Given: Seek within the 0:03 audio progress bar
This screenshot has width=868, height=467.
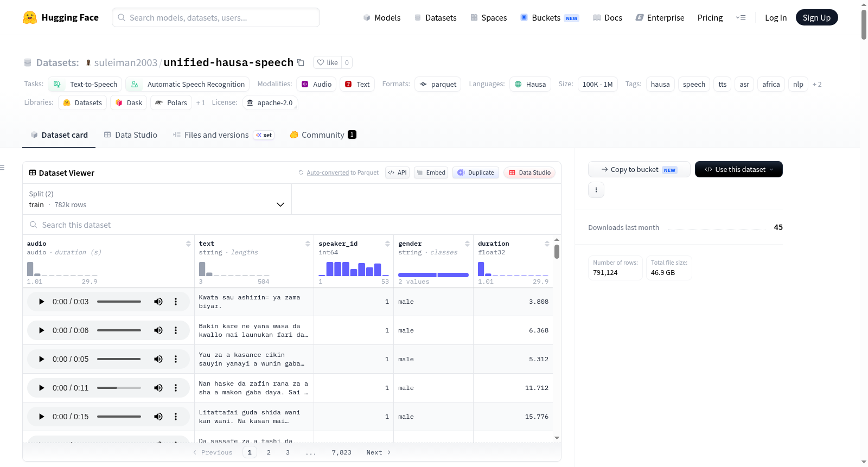Looking at the screenshot, I should [119, 302].
